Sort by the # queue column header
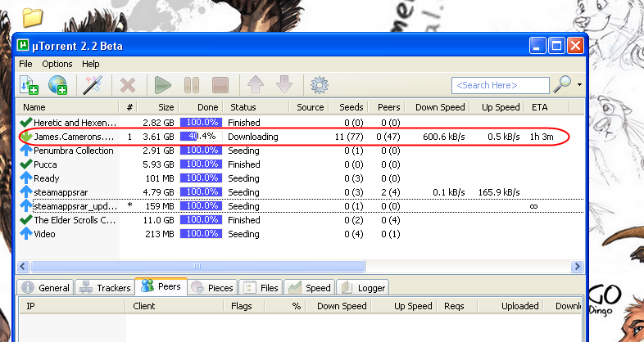This screenshot has height=342, width=644. [x=128, y=107]
